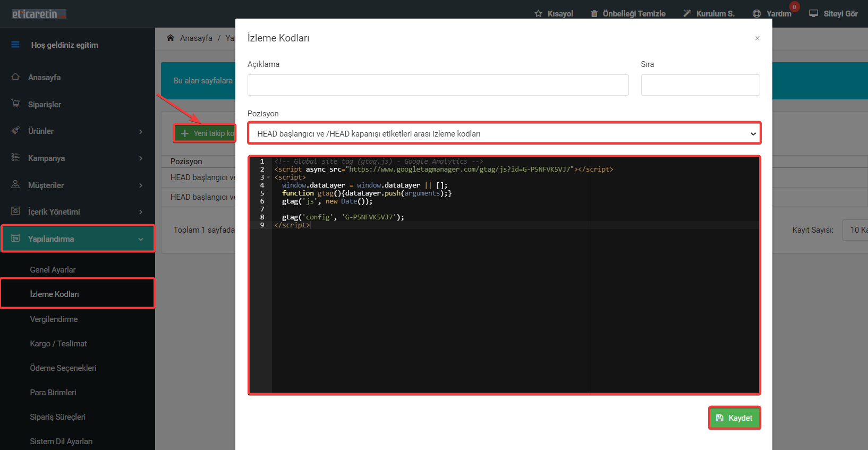The image size is (868, 450).
Task: Open Ödeme Seçenekleri menu item
Action: (x=63, y=368)
